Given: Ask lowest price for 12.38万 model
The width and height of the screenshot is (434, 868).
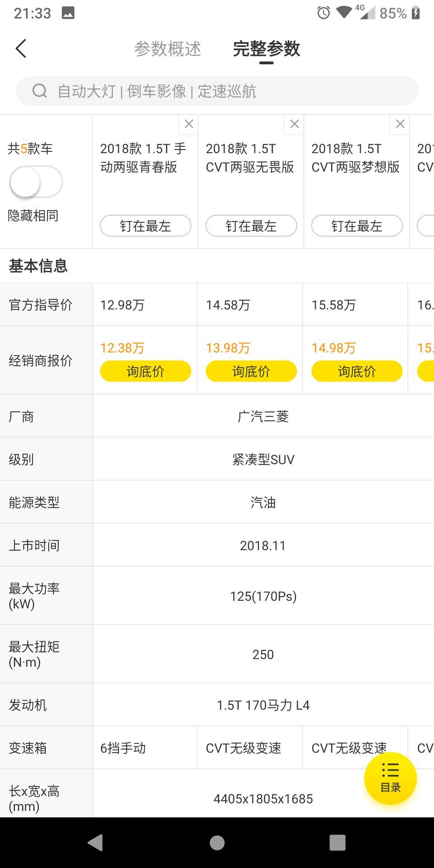Looking at the screenshot, I should pos(146,371).
